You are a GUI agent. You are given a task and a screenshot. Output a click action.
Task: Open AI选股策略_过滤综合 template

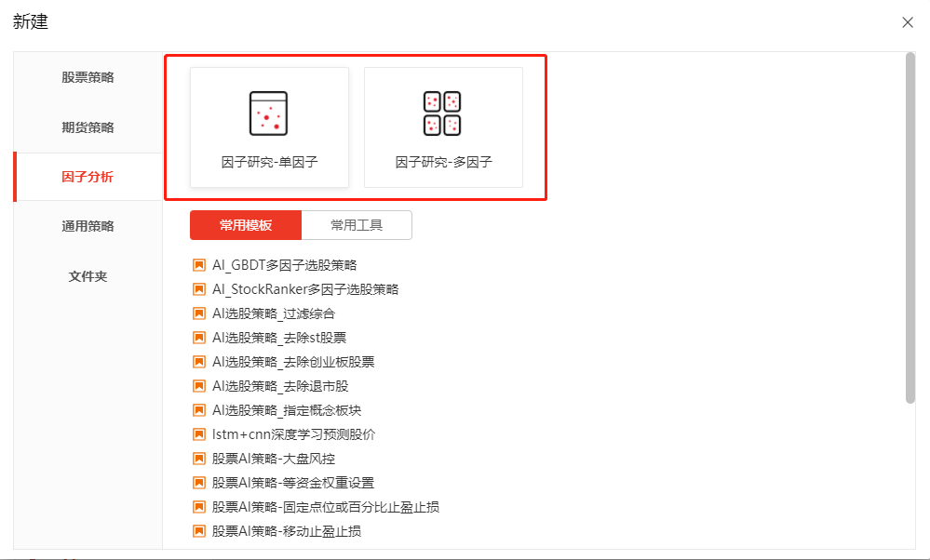coord(273,313)
